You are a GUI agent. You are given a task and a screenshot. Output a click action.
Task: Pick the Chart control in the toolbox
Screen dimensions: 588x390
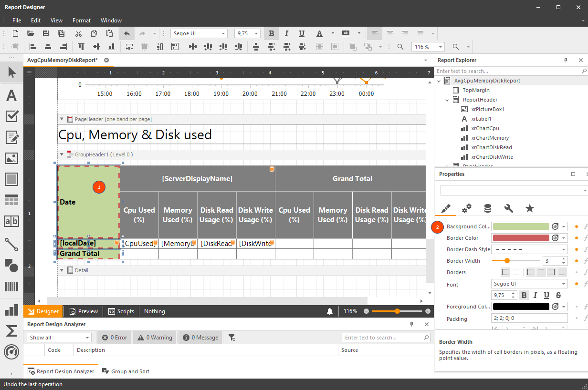coord(11,310)
